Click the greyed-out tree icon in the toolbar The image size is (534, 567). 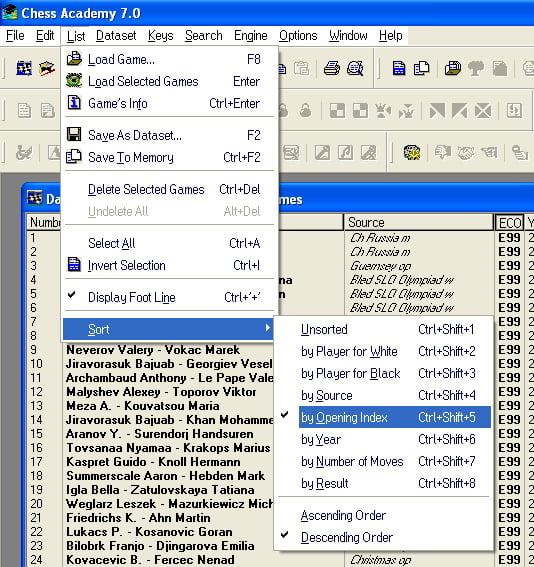coord(476,68)
